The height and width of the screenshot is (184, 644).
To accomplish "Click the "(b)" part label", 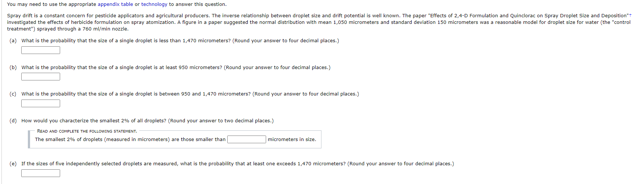I will tap(13, 68).
